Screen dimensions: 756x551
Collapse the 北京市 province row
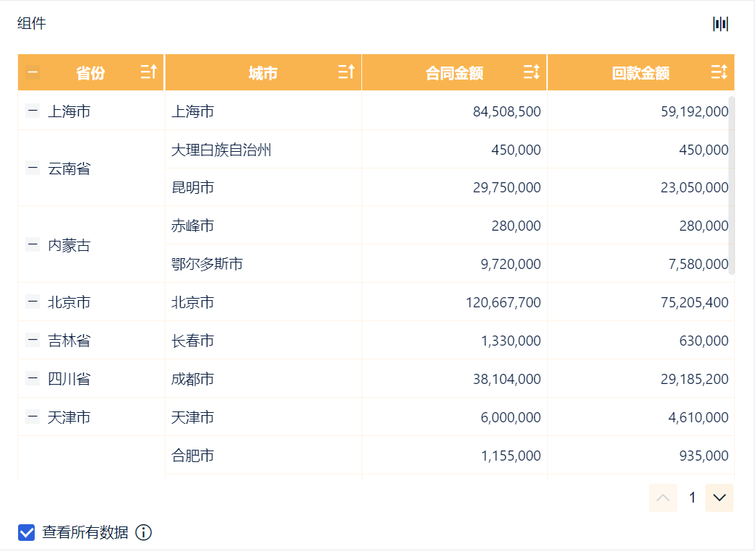click(33, 302)
